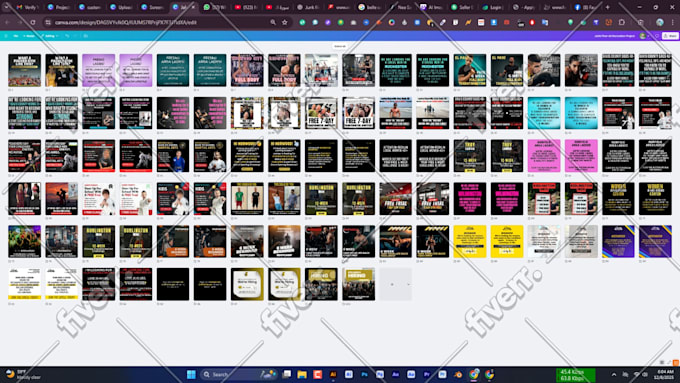Click the zoom magnifier icon in address bar

coord(273,22)
